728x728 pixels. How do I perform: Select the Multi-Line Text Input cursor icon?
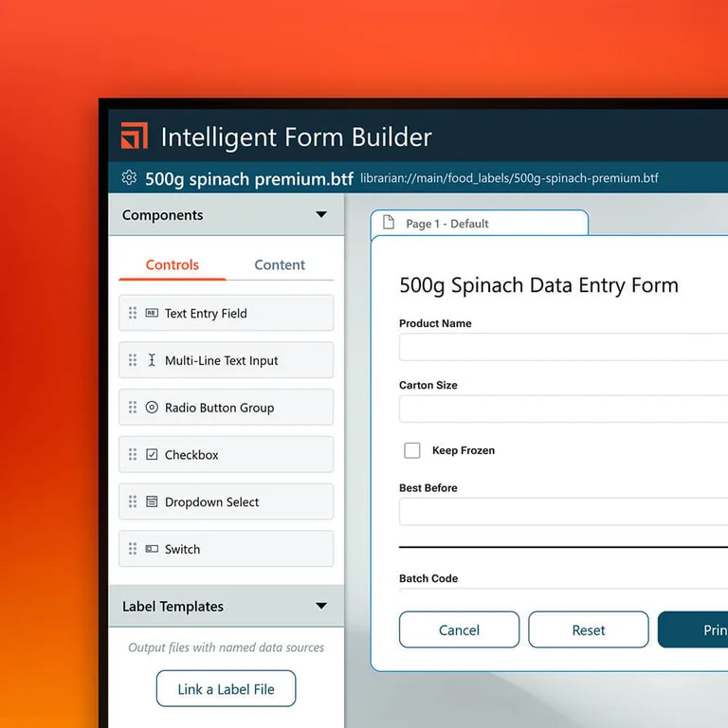[x=152, y=360]
